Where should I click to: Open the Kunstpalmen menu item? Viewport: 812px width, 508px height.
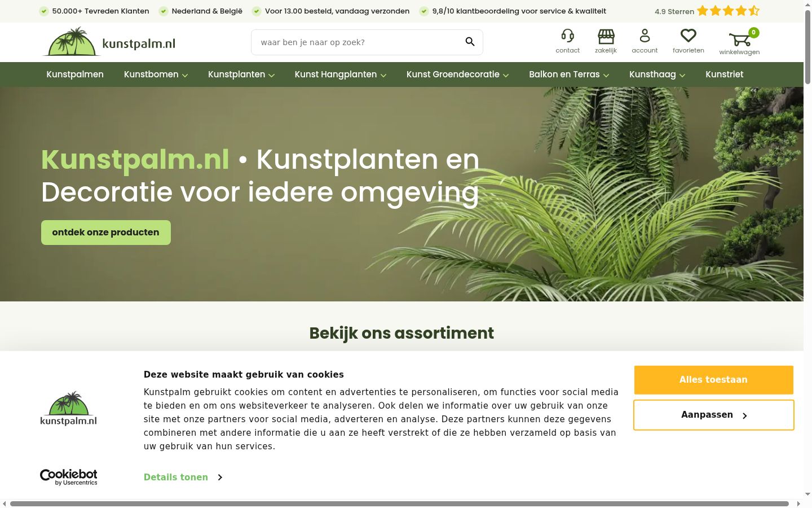(75, 75)
